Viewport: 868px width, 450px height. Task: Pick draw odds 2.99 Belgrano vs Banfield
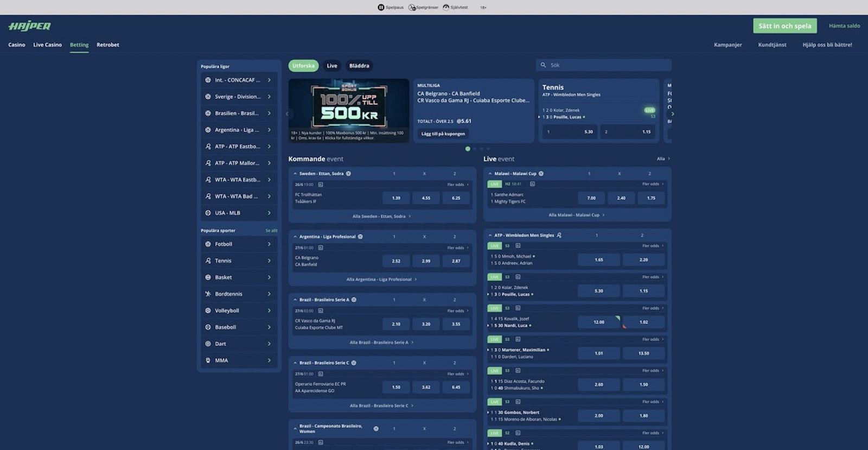pyautogui.click(x=426, y=261)
